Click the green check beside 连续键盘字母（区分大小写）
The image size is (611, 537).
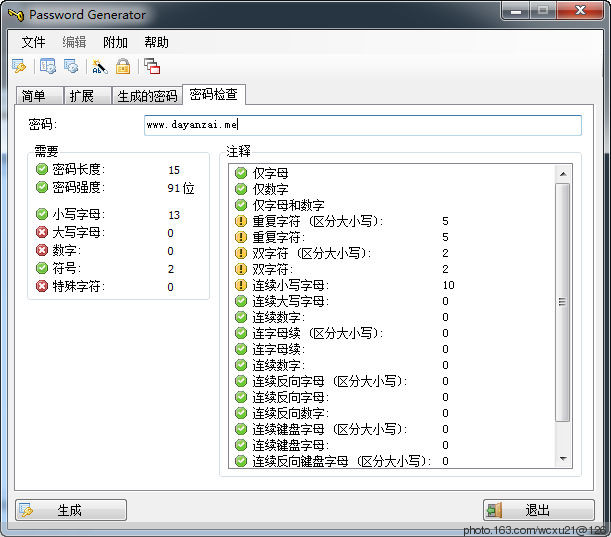[241, 429]
